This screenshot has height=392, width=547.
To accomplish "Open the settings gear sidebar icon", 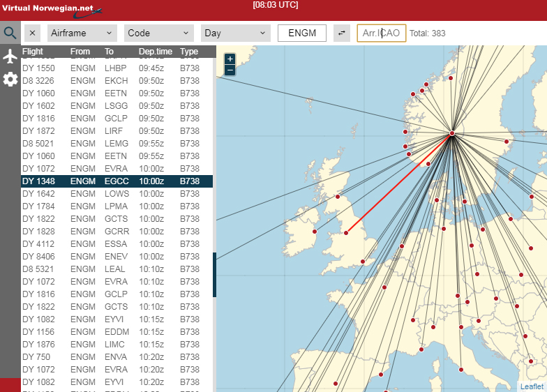I will pos(10,80).
